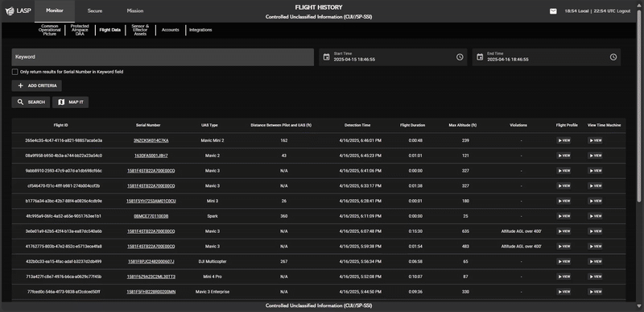Image resolution: width=644 pixels, height=312 pixels.
Task: Click the Start Time clock icon
Action: click(460, 57)
